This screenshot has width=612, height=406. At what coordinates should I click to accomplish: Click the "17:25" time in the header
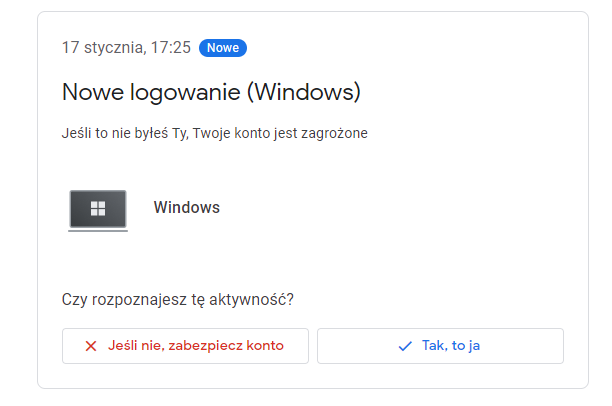pyautogui.click(x=171, y=48)
